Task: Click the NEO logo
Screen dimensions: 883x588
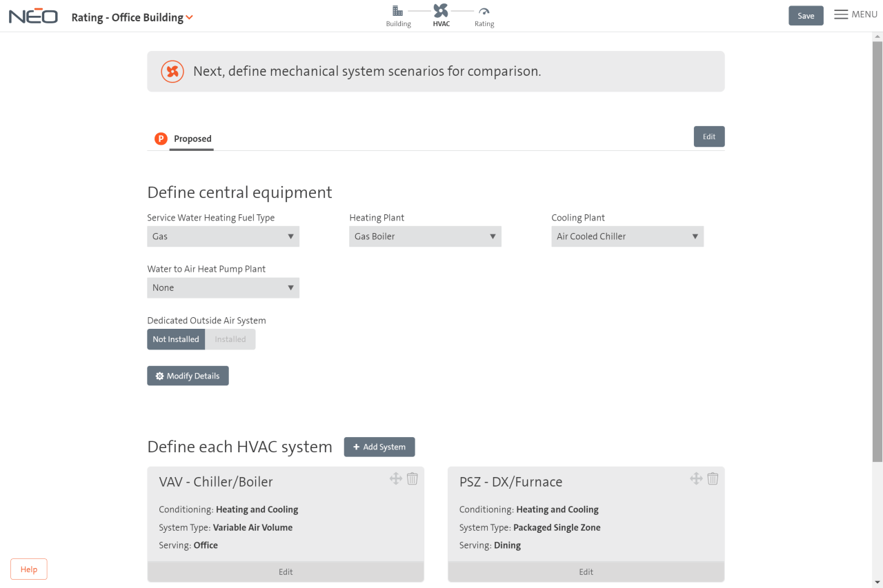Action: 32,15
